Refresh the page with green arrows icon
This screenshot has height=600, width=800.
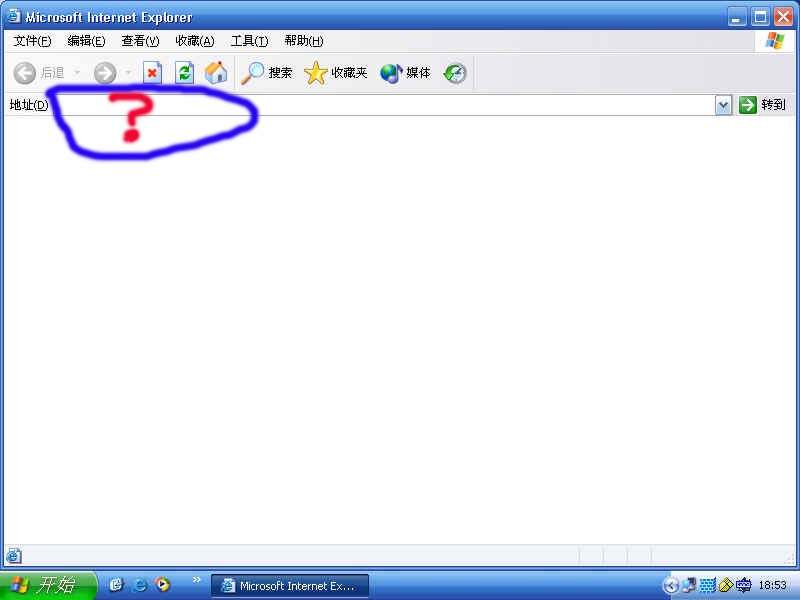[x=184, y=73]
